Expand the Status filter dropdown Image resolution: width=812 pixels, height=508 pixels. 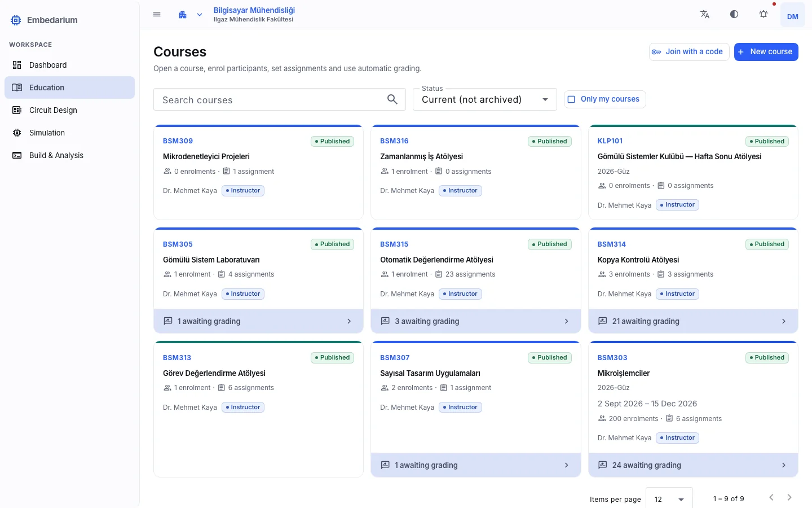[x=485, y=99]
